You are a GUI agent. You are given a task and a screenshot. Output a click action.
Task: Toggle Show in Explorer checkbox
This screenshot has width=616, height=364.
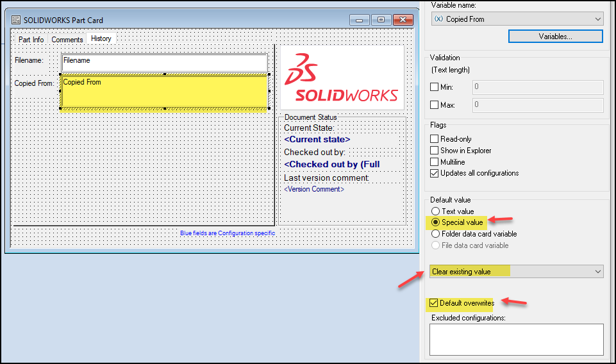435,151
